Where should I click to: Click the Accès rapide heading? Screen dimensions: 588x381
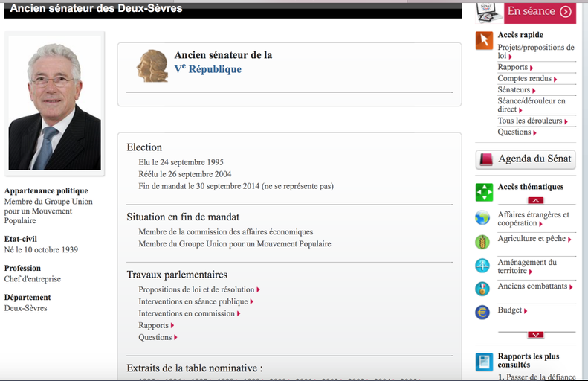[520, 35]
